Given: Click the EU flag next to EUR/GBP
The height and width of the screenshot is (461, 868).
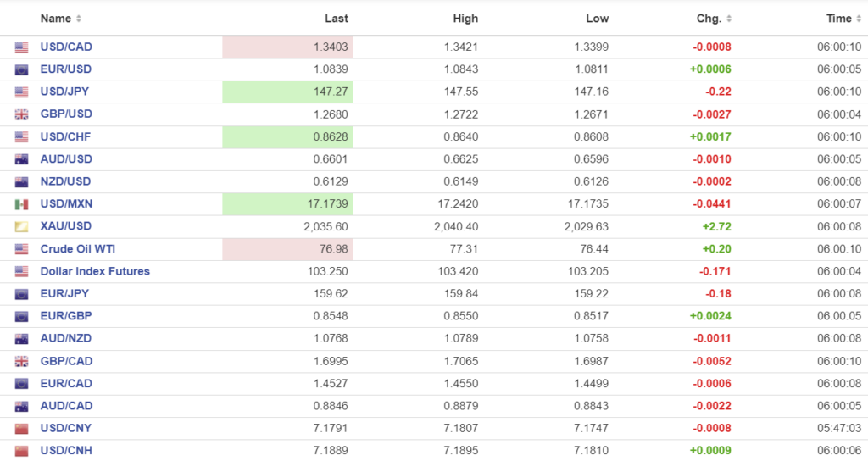Looking at the screenshot, I should [x=21, y=316].
